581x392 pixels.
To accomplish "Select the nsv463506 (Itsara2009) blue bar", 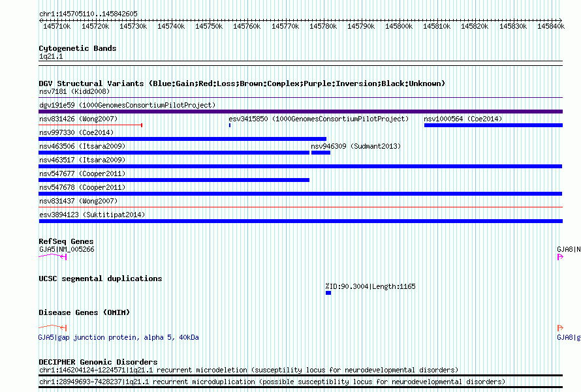I will (x=174, y=153).
